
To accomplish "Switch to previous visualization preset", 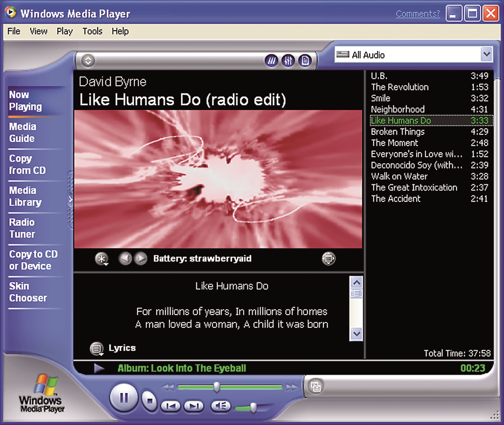I will point(125,258).
